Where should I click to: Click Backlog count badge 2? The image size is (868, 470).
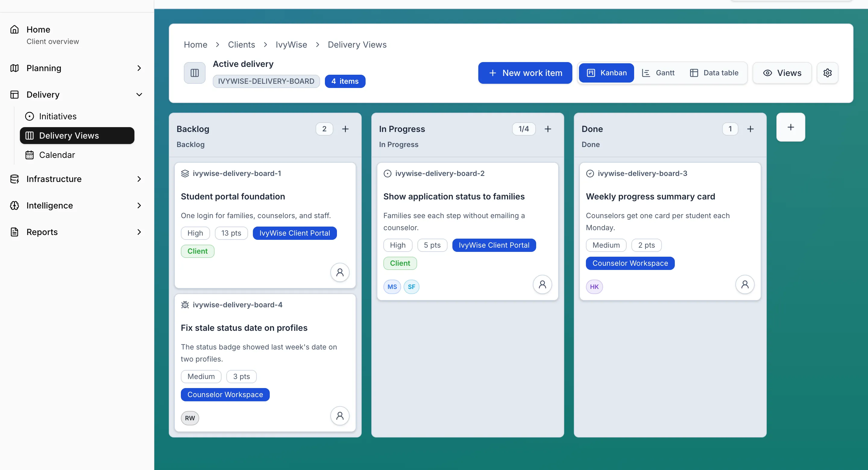(324, 129)
